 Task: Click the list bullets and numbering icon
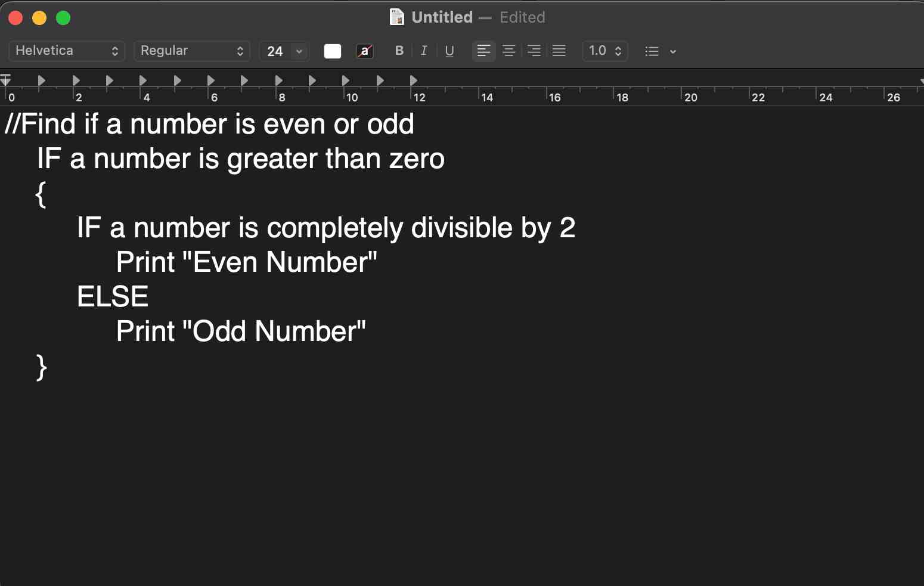coord(652,51)
